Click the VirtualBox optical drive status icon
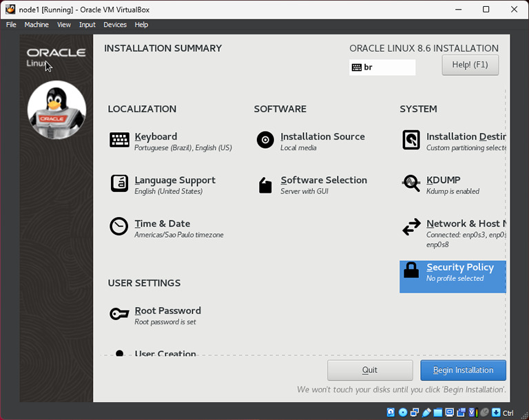 (403, 412)
